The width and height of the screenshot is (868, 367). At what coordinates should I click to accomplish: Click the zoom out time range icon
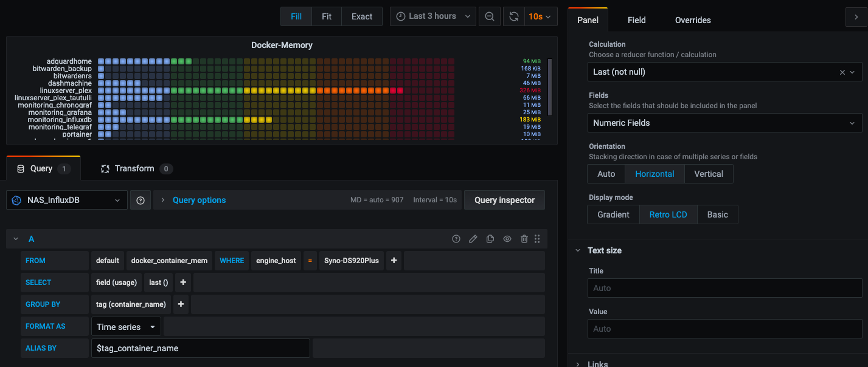pyautogui.click(x=489, y=16)
